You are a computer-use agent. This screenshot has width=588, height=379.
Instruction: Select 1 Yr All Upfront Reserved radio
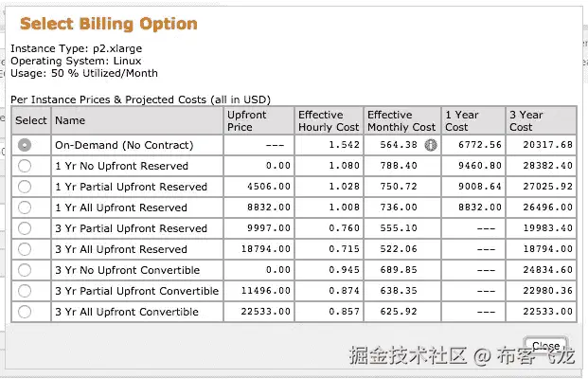[25, 208]
